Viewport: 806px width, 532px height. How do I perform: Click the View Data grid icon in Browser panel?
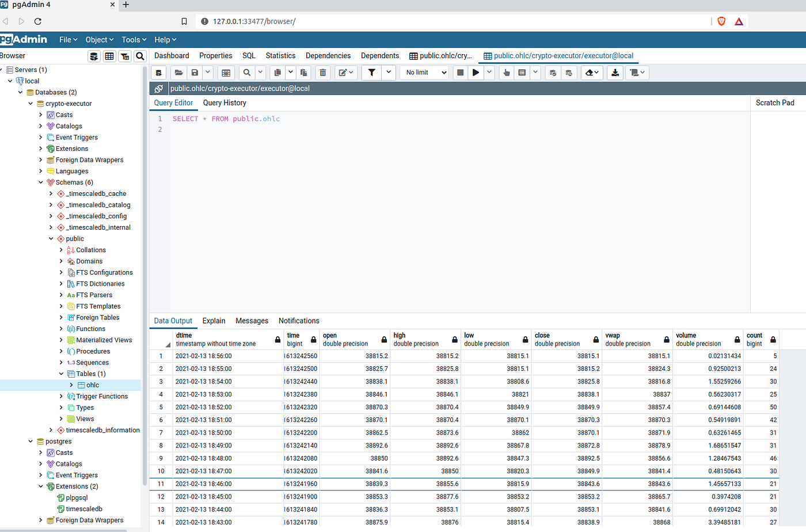[109, 56]
